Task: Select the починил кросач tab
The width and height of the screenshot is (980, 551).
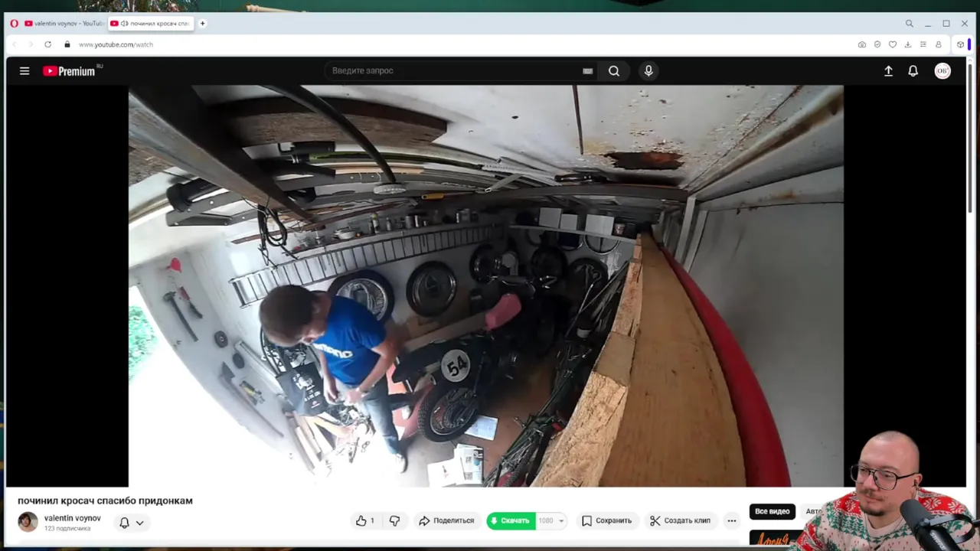Action: tap(150, 24)
